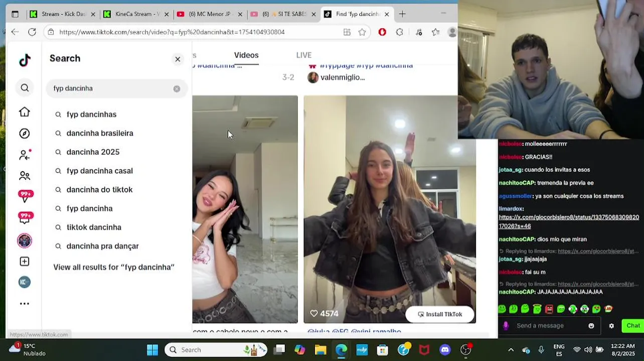Open the Explore compass icon
The image size is (644, 361).
click(25, 133)
